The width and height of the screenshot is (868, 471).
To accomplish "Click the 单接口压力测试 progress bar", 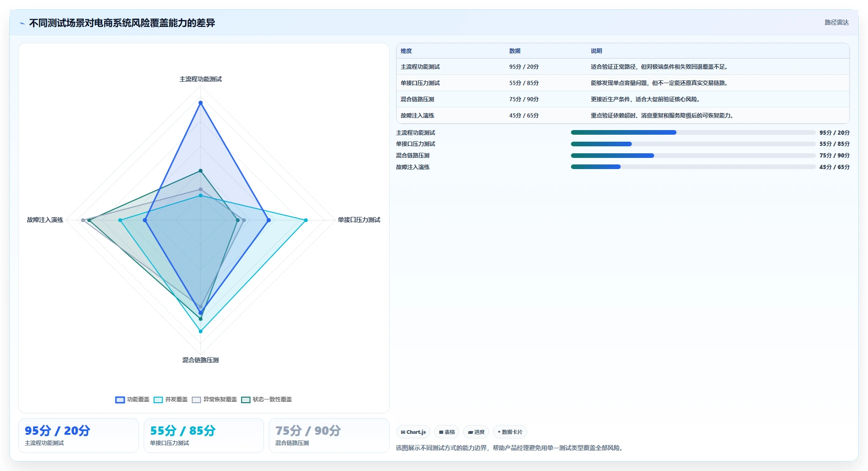I will (693, 144).
